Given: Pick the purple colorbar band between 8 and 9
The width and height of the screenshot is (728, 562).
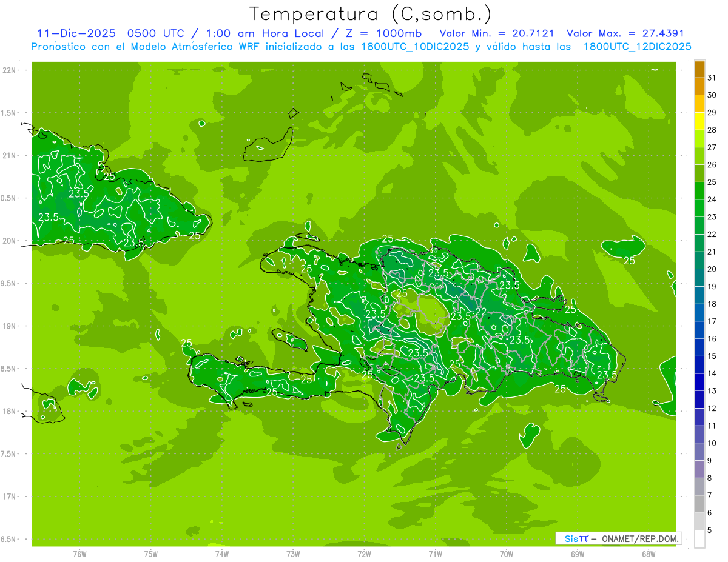Looking at the screenshot, I should (x=699, y=469).
